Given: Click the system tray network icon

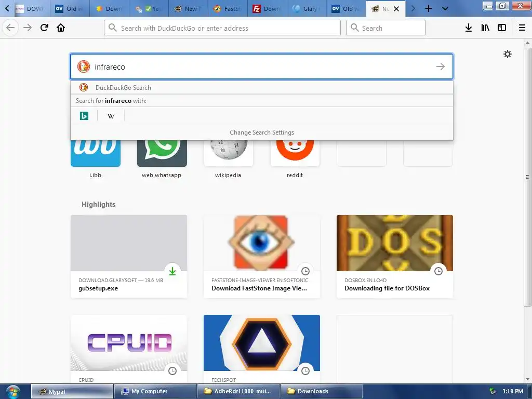Looking at the screenshot, I should (x=493, y=391).
